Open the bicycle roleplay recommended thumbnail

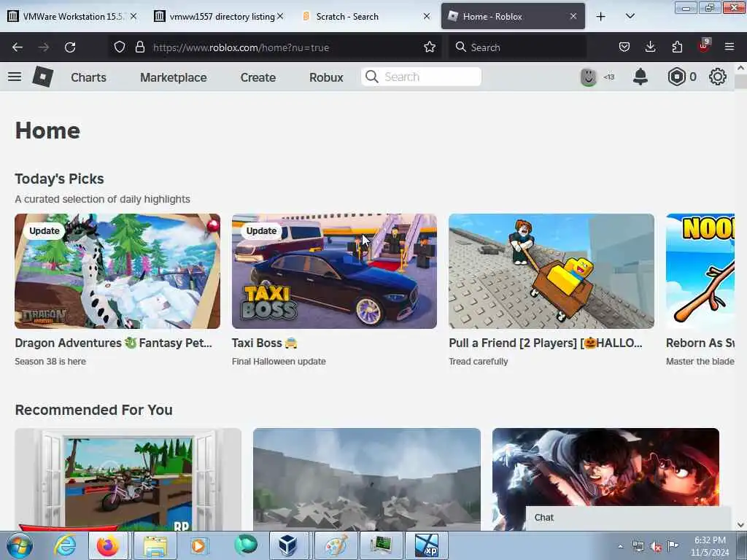click(x=128, y=480)
